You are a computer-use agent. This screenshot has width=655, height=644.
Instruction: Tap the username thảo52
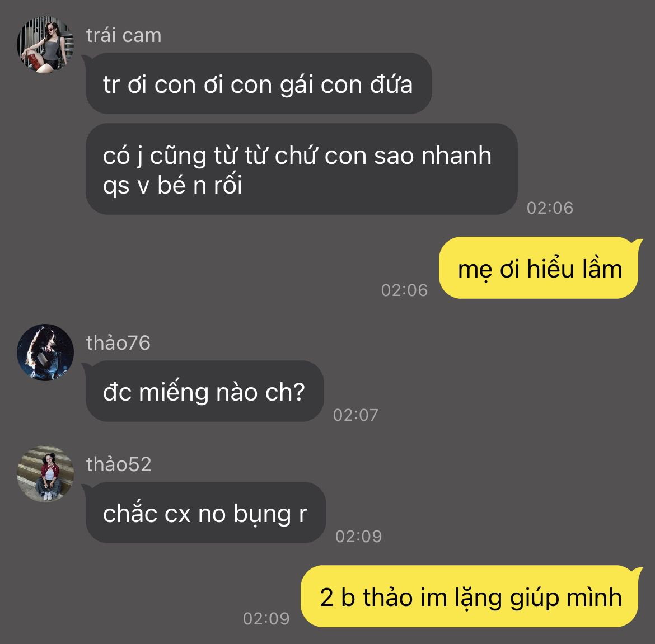pyautogui.click(x=119, y=464)
